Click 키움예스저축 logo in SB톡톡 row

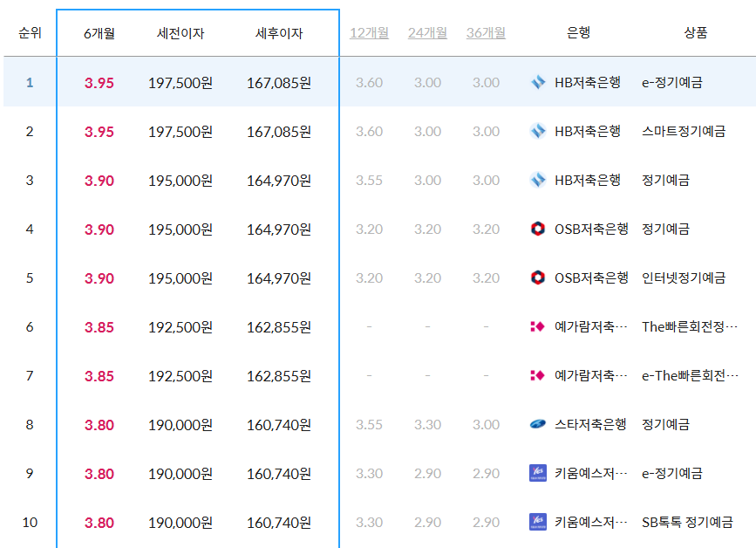point(538,522)
